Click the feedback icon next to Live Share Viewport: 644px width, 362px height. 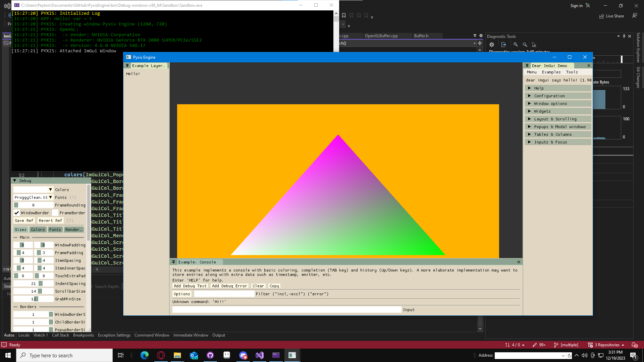click(x=635, y=16)
